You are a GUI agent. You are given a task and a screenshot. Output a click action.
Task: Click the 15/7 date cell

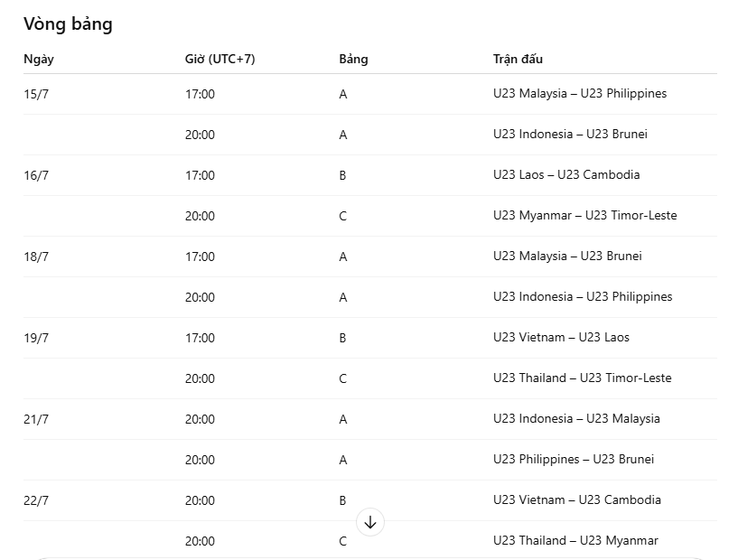coord(36,94)
